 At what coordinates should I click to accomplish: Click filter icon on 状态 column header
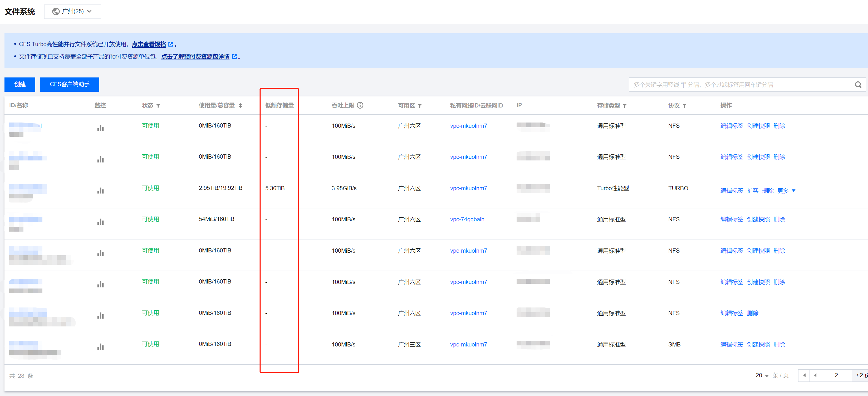coord(158,106)
